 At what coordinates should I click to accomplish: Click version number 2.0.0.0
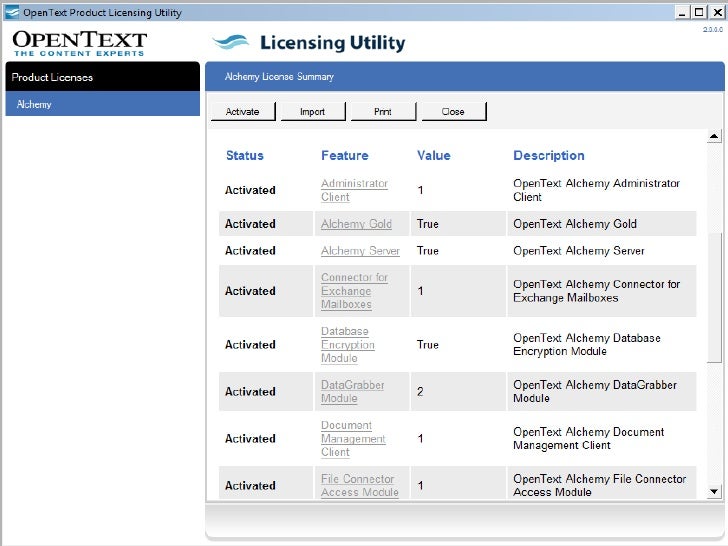pyautogui.click(x=713, y=29)
